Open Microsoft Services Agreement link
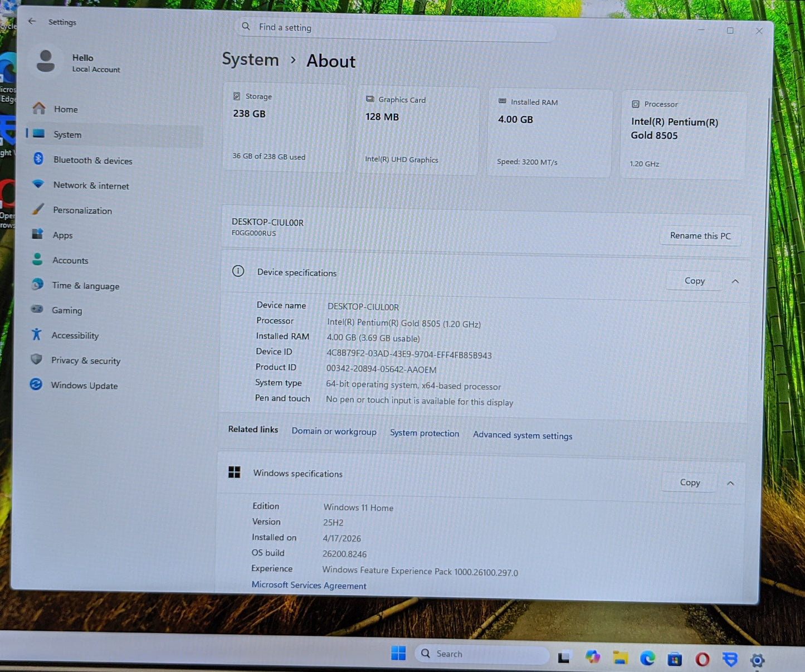The height and width of the screenshot is (672, 805). pos(309,585)
